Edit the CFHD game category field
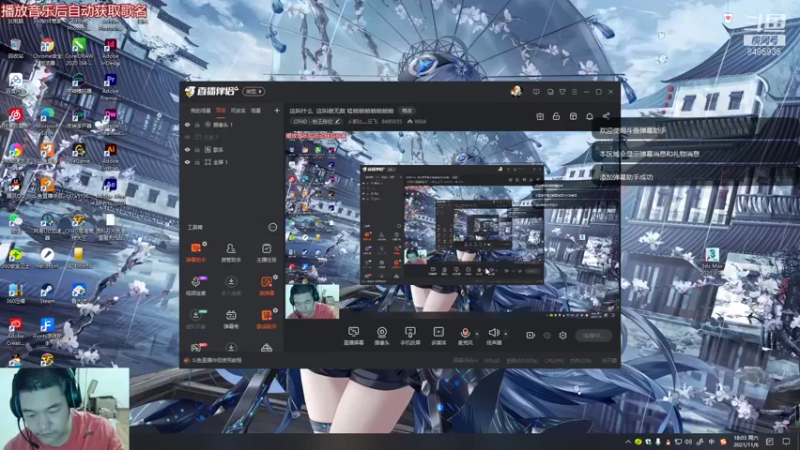 316,121
